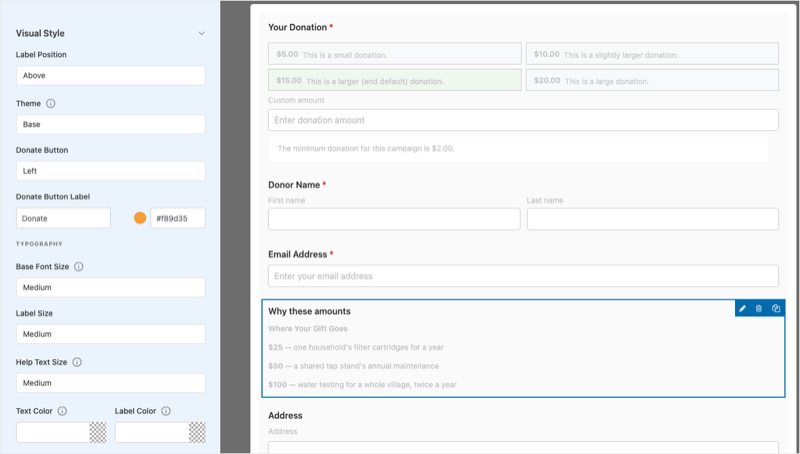The height and width of the screenshot is (454, 800).
Task: Click the Base Font Size info icon
Action: [79, 267]
